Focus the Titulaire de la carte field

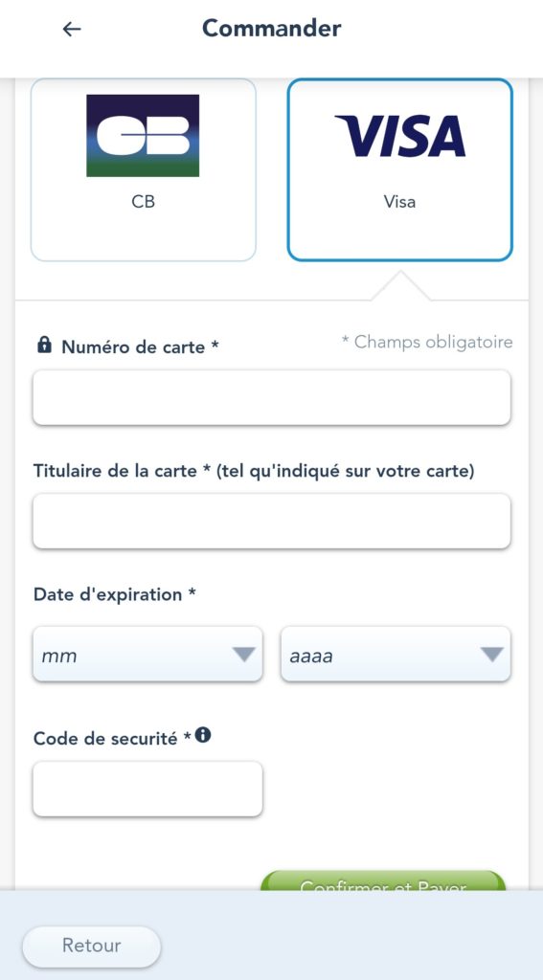point(272,522)
